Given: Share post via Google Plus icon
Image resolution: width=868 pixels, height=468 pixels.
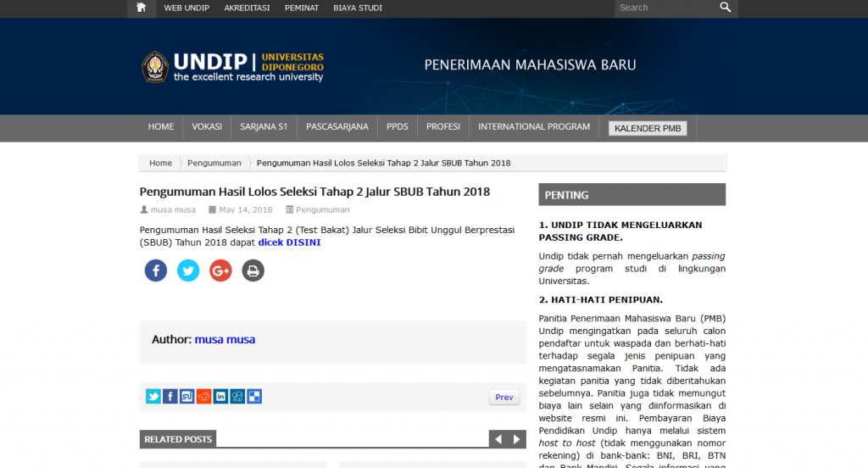Looking at the screenshot, I should coord(220,270).
